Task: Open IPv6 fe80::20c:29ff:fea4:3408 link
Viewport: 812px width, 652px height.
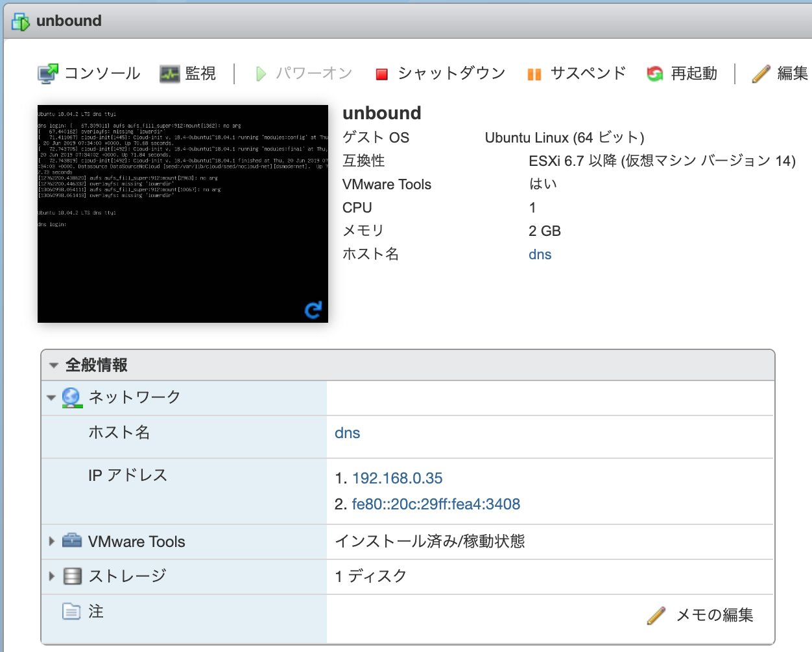Action: (436, 504)
